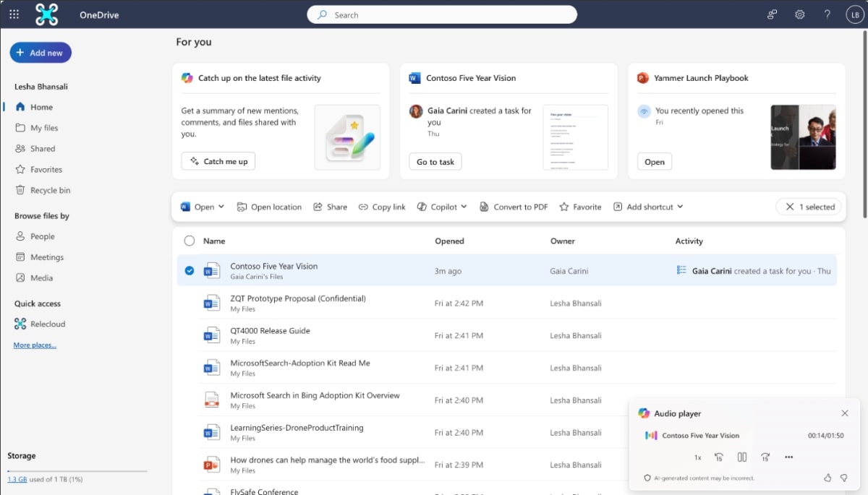Image resolution: width=868 pixels, height=495 pixels.
Task: Give thumbs down on audio summary
Action: 843,478
